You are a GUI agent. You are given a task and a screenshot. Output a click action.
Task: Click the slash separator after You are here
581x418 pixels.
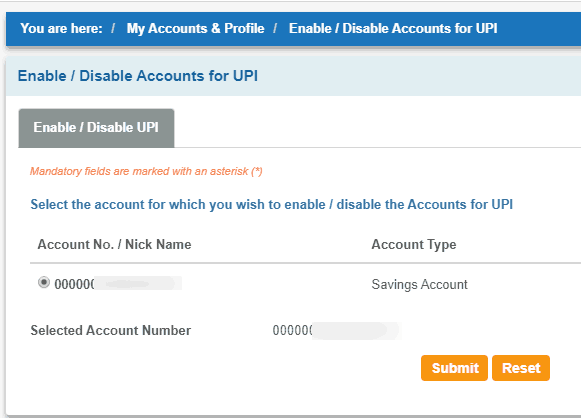pyautogui.click(x=113, y=29)
